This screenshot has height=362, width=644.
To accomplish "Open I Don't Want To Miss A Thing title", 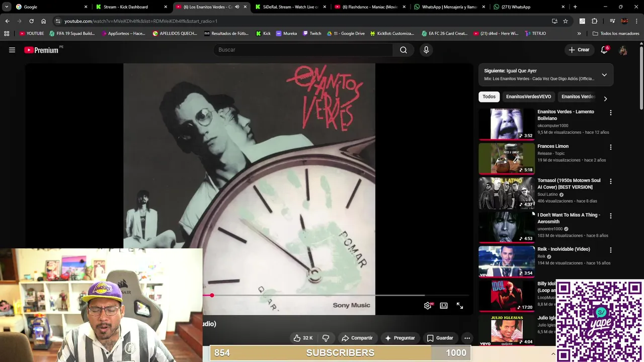I will click(x=569, y=218).
